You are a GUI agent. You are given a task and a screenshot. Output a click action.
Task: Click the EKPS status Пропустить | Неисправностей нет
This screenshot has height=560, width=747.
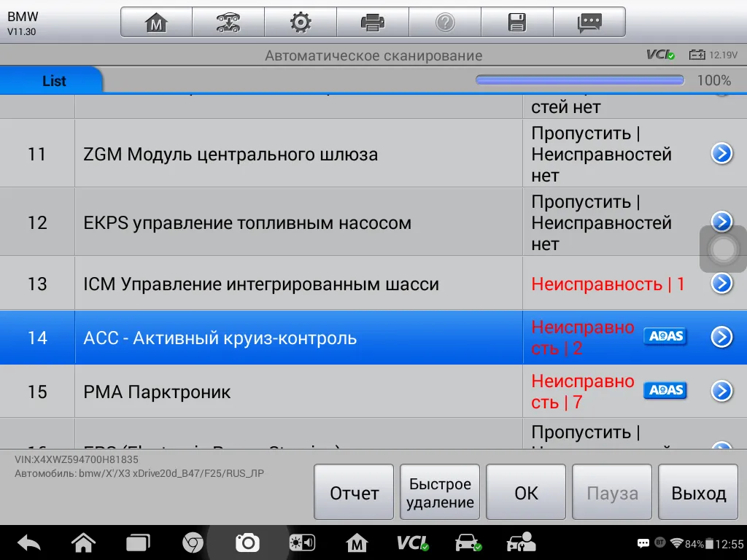tap(601, 223)
